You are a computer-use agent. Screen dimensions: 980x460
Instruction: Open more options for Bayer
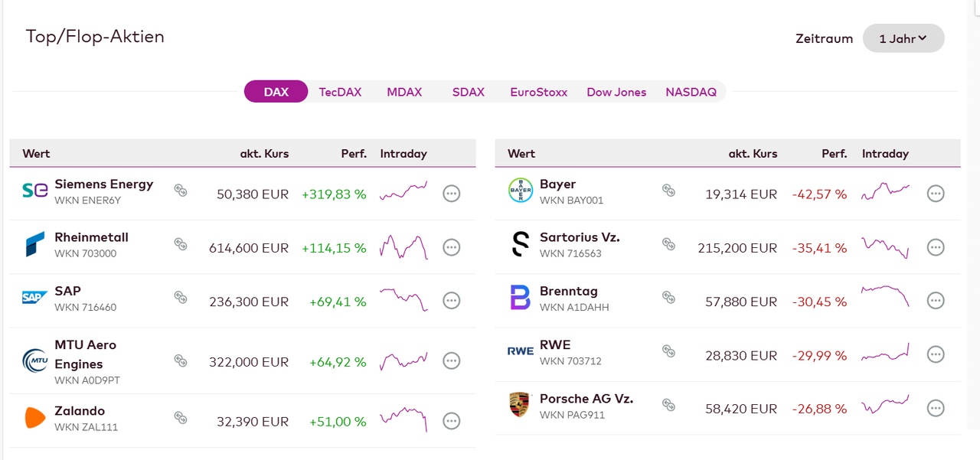pos(936,194)
